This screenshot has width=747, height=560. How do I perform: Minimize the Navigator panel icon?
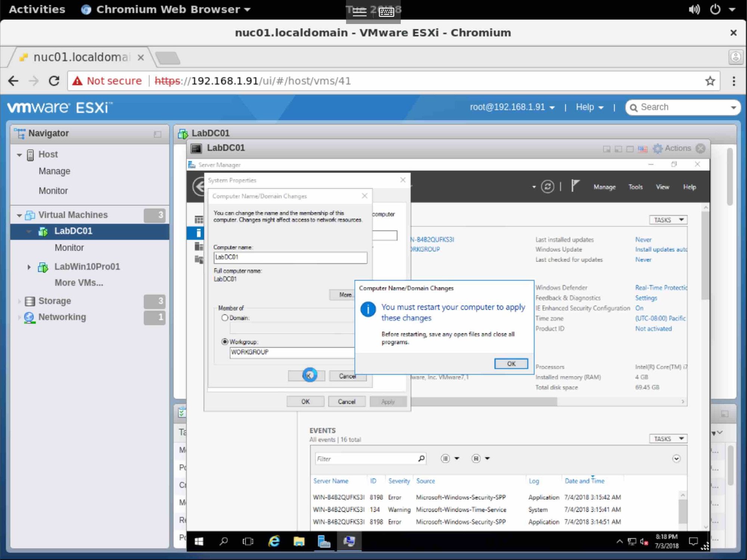click(158, 134)
